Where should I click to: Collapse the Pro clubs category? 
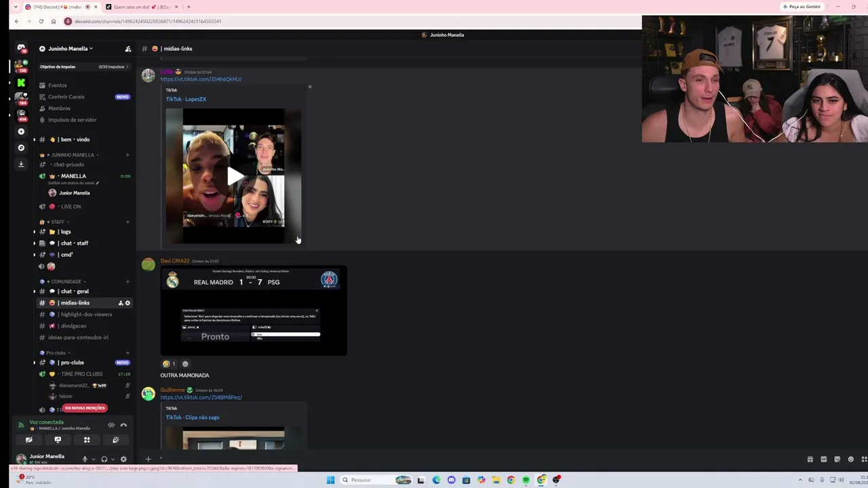coord(56,353)
